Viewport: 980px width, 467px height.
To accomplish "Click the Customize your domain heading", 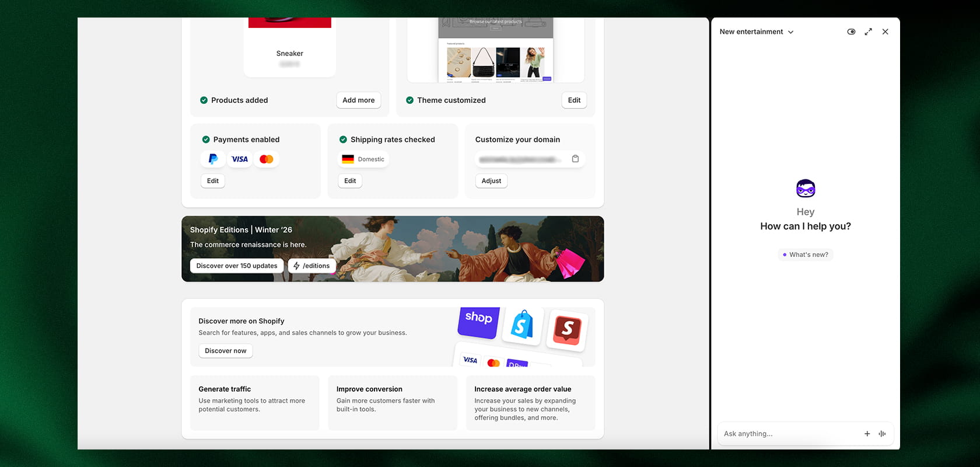I will (517, 140).
